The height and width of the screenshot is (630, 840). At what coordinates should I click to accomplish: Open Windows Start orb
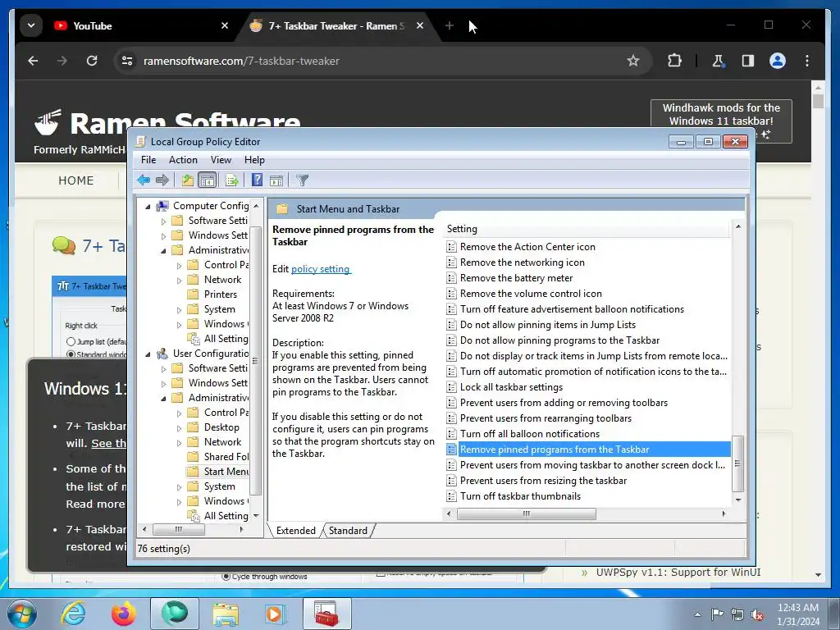pyautogui.click(x=21, y=614)
